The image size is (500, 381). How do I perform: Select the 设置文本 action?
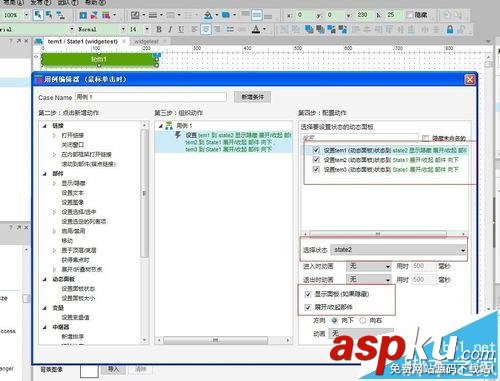(x=72, y=193)
